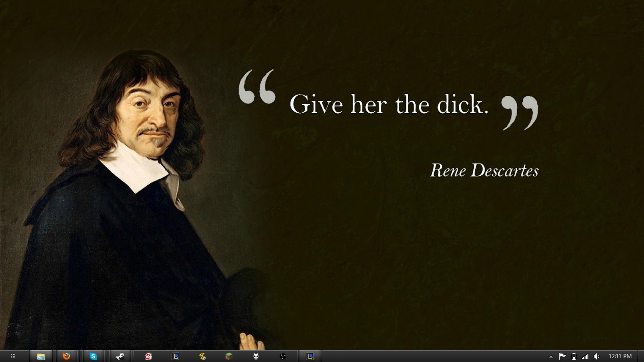Switch to running League of Legends beside OBS
644x362 pixels.
tap(310, 356)
